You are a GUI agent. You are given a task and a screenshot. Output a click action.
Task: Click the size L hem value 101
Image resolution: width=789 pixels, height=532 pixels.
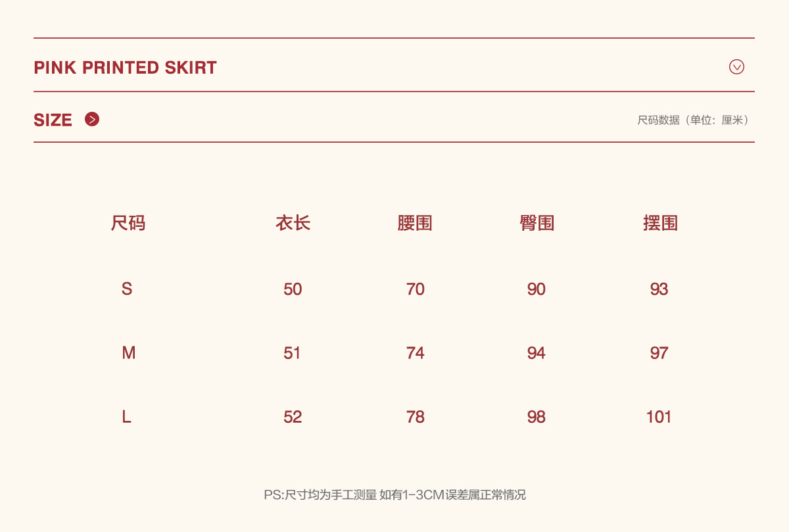(x=659, y=417)
